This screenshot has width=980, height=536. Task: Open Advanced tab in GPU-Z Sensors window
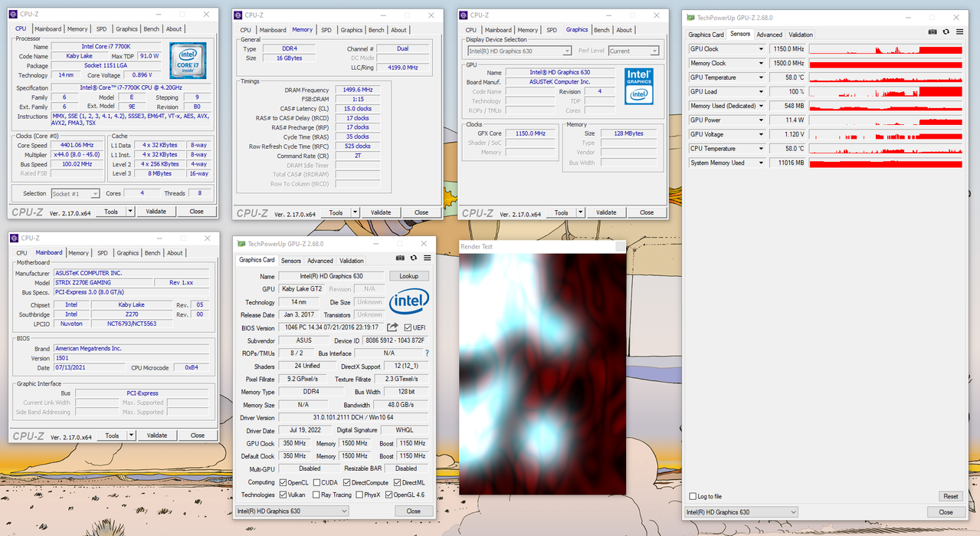[x=769, y=35]
